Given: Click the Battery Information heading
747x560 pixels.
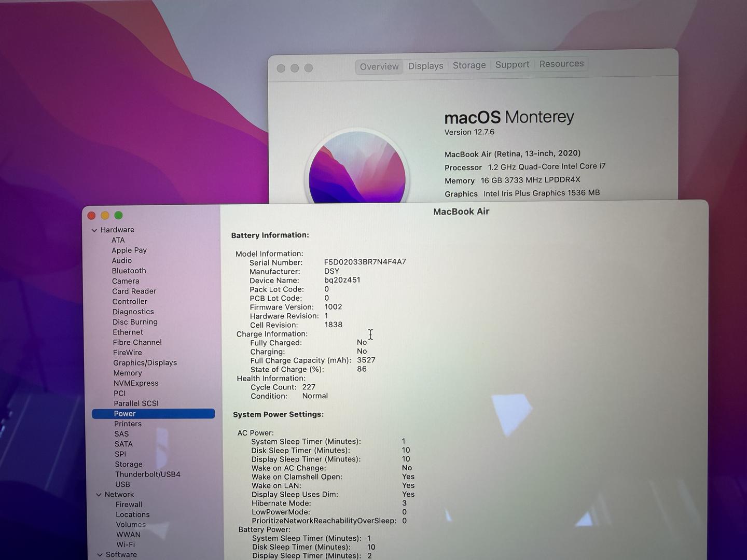Looking at the screenshot, I should pos(270,235).
